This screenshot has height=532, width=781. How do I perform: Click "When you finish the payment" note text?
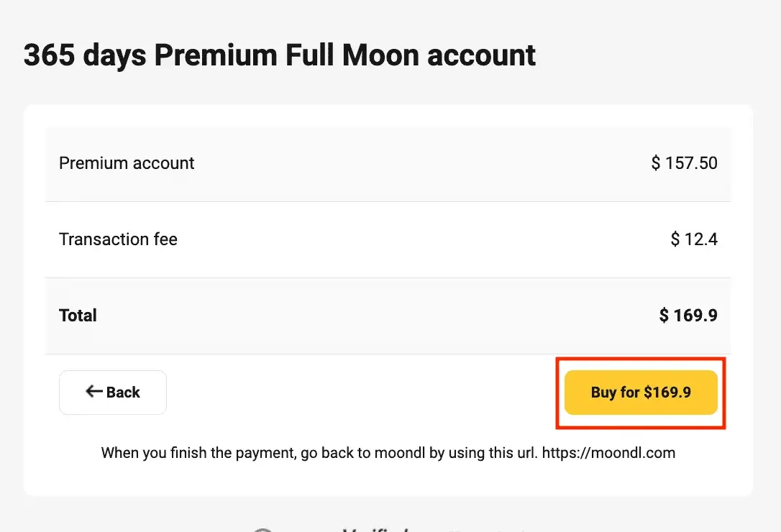(198, 453)
